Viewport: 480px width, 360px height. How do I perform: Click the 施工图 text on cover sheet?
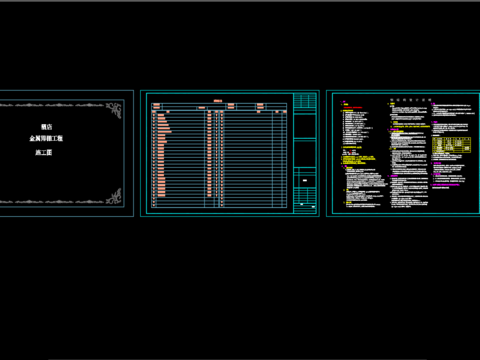tap(44, 152)
